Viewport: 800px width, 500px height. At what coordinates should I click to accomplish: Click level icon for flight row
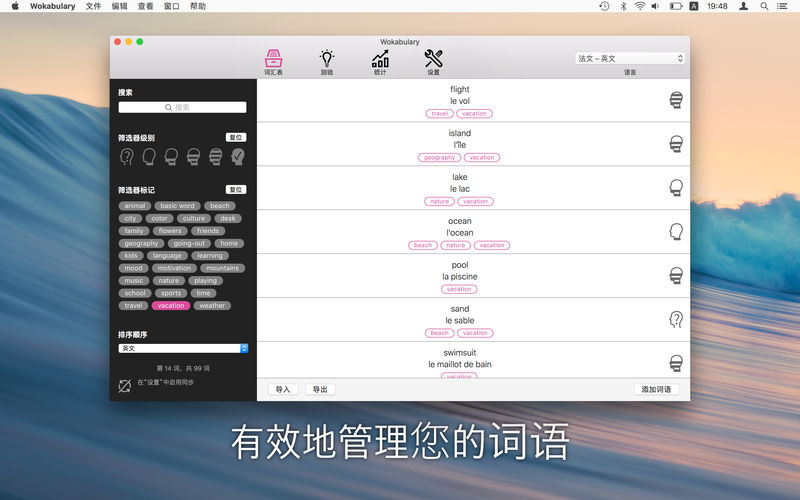click(676, 100)
